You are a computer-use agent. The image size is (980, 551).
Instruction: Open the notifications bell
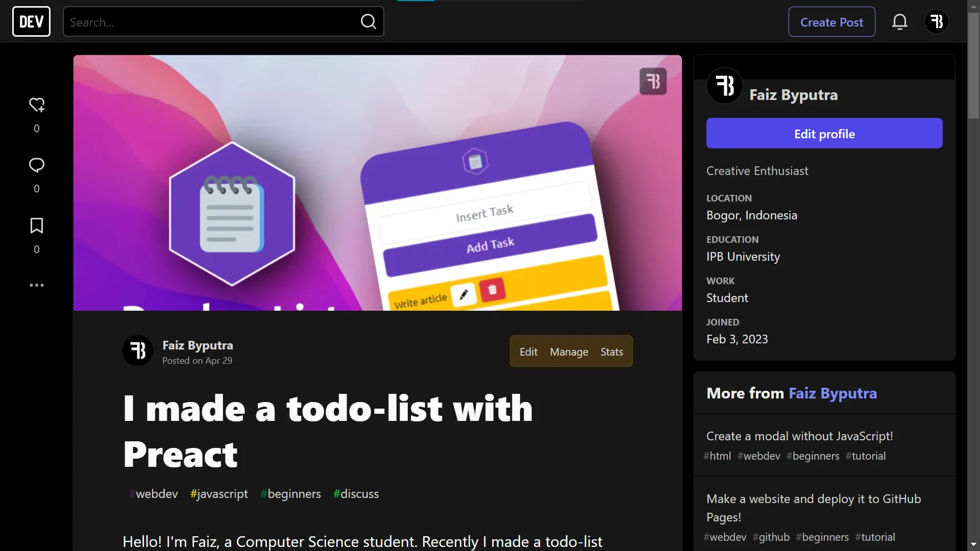click(x=900, y=21)
